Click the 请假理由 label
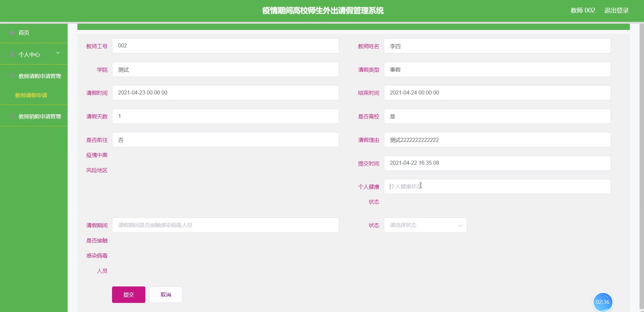644x312 pixels. (x=368, y=140)
